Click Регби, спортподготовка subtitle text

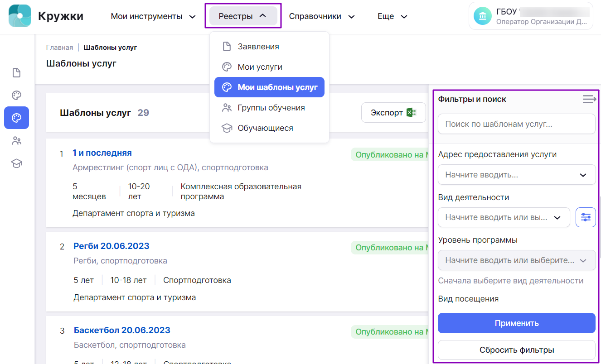point(121,261)
